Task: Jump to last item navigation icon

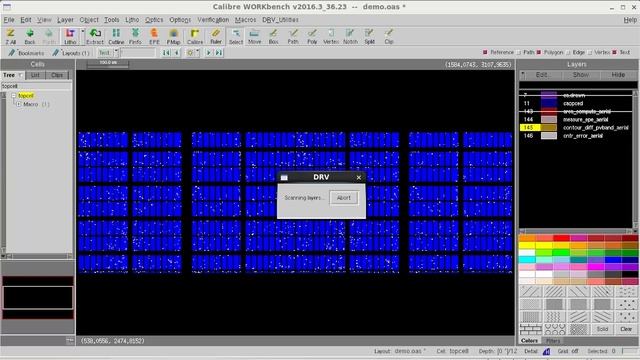Action: click(219, 53)
